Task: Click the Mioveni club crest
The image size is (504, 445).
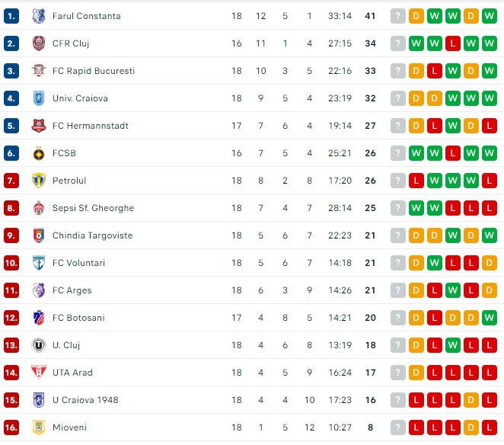Action: coord(39,427)
